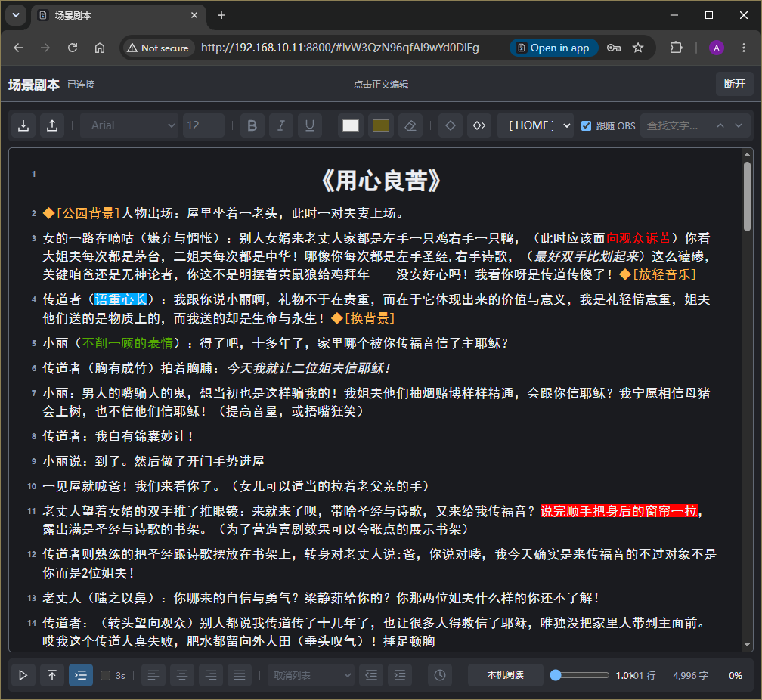Go back to the previous page

coord(18,48)
